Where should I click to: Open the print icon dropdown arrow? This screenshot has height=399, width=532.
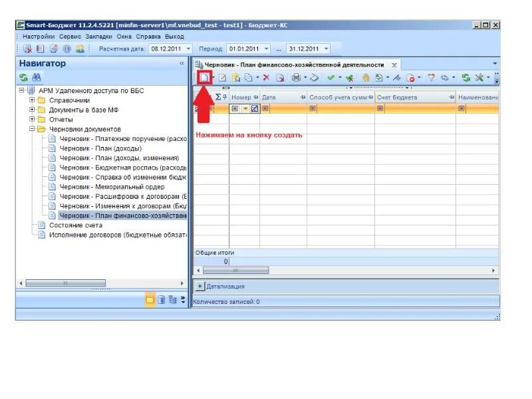tap(305, 78)
